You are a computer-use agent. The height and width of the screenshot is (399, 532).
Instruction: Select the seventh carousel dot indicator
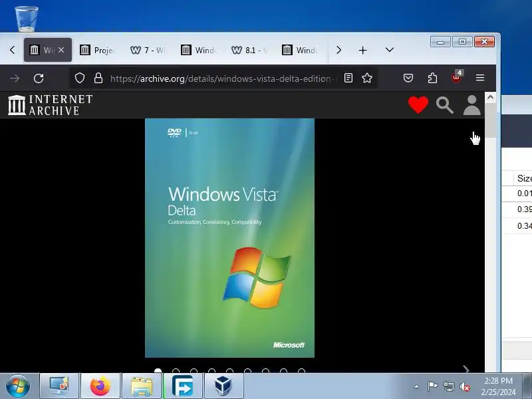(265, 371)
